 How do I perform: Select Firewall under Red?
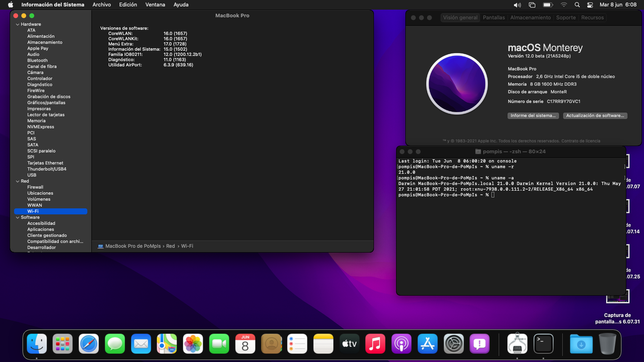tap(35, 187)
